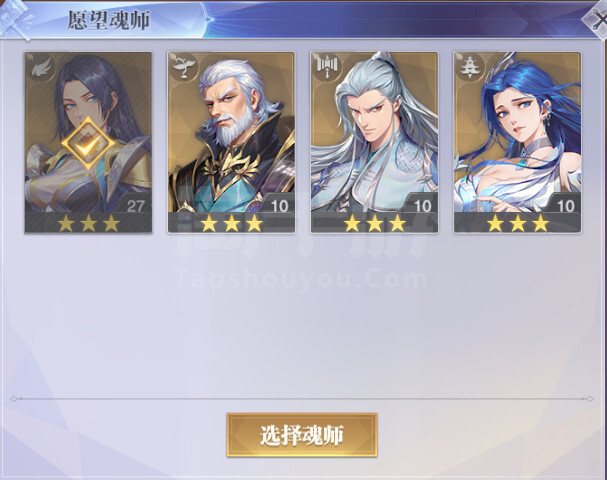
Task: Click the three stars under blue-haired woman card
Action: (518, 223)
